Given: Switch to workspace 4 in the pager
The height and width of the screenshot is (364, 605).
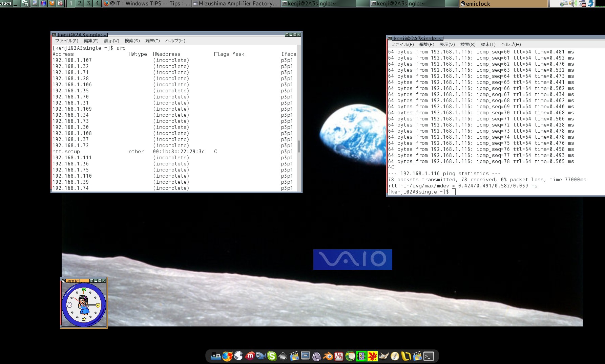Looking at the screenshot, I should click(97, 3).
